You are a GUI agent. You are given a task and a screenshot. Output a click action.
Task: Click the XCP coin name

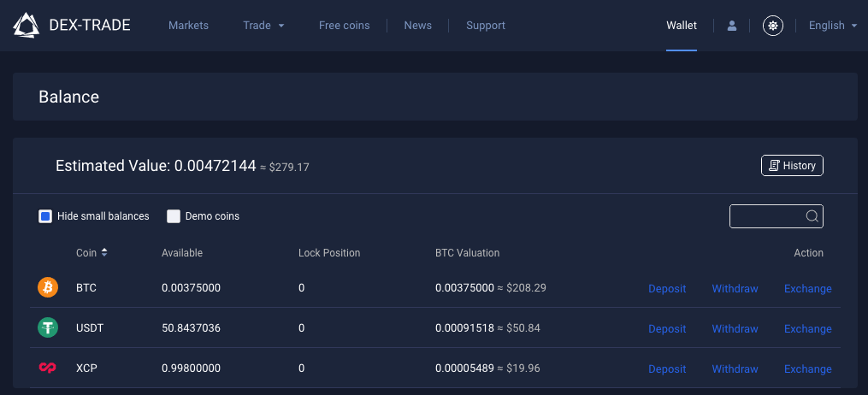[x=87, y=368]
